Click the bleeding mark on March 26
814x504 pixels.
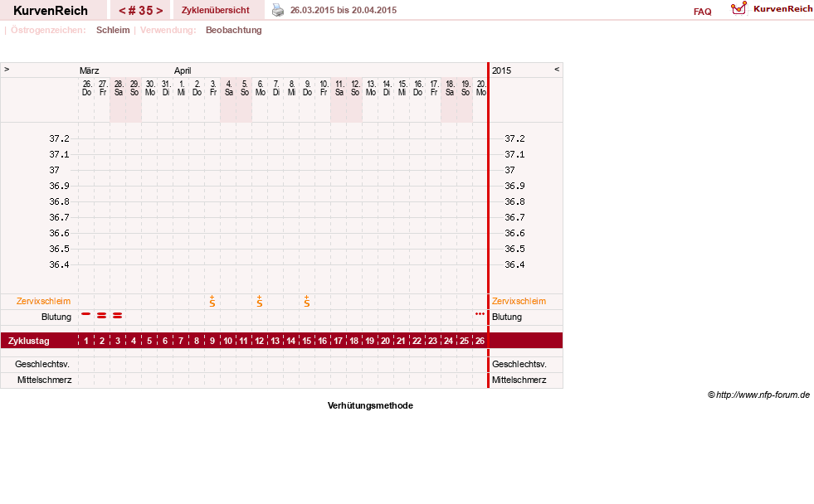(86, 314)
